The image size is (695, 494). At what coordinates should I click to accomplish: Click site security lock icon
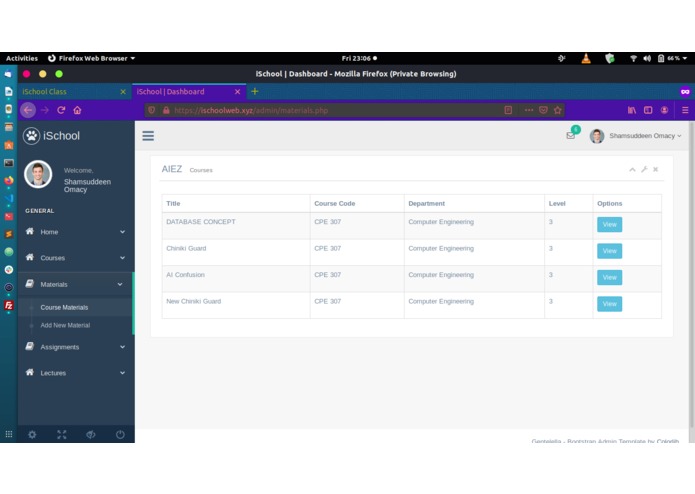166,110
